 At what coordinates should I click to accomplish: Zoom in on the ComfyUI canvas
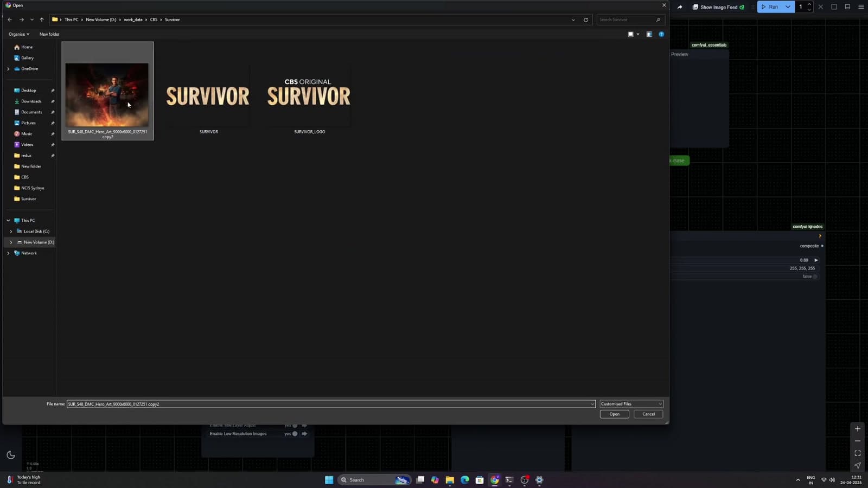pos(858,429)
